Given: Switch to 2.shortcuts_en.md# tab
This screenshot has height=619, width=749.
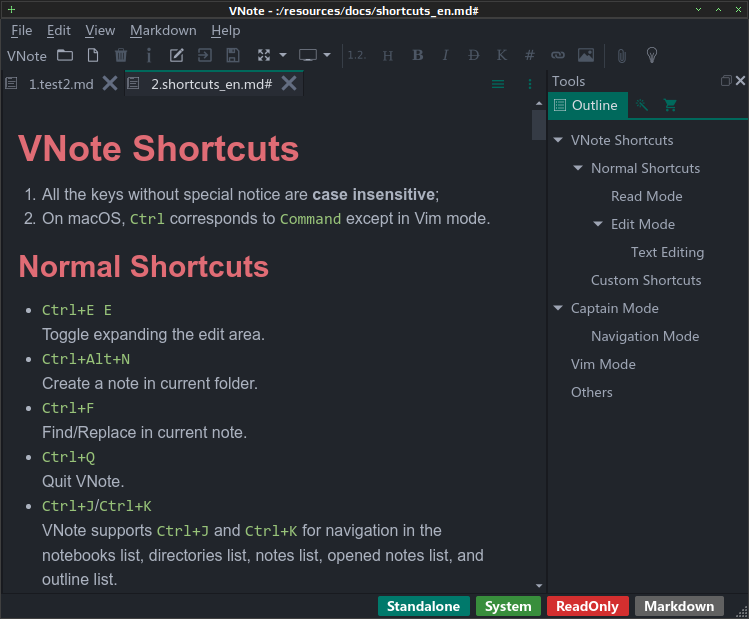Looking at the screenshot, I should (214, 84).
